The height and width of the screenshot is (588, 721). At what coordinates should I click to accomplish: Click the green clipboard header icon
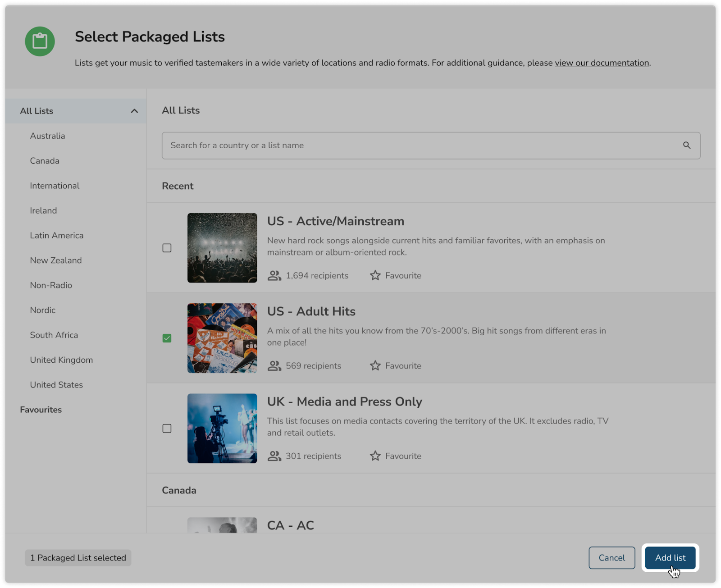click(x=40, y=41)
